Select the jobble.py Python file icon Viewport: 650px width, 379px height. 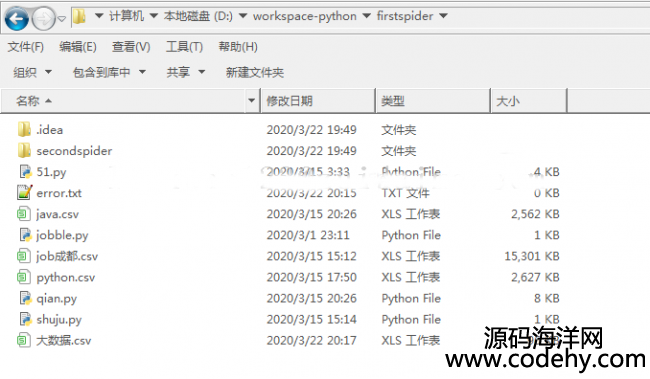[25, 235]
